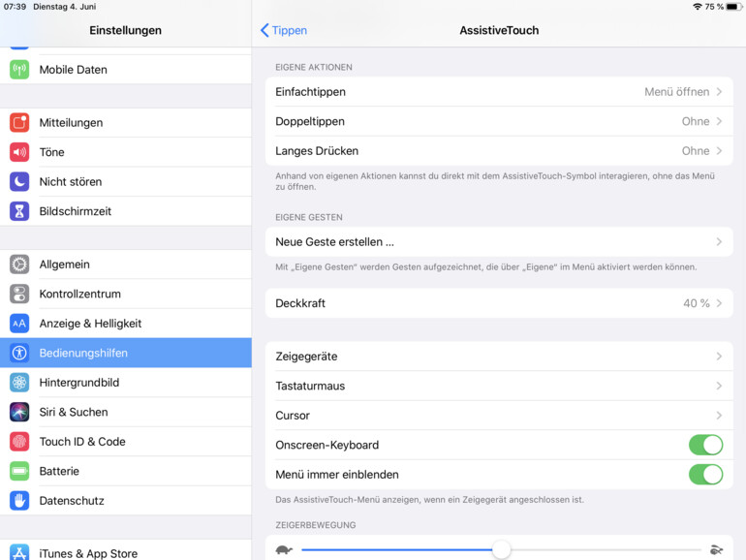This screenshot has height=560, width=746.
Task: Open Zeigegeräte row chevron
Action: pyautogui.click(x=719, y=357)
